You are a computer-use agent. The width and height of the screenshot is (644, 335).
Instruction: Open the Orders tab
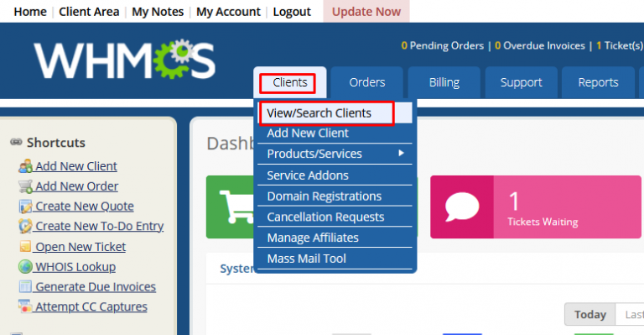(366, 82)
